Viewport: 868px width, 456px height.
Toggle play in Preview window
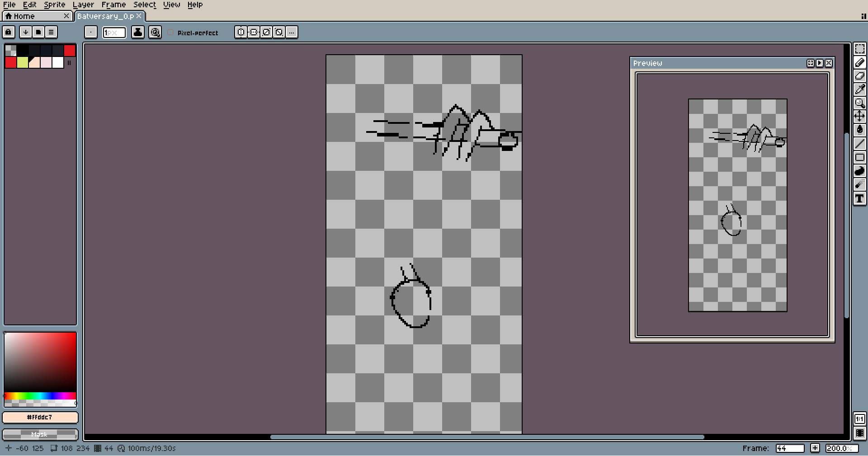point(820,63)
